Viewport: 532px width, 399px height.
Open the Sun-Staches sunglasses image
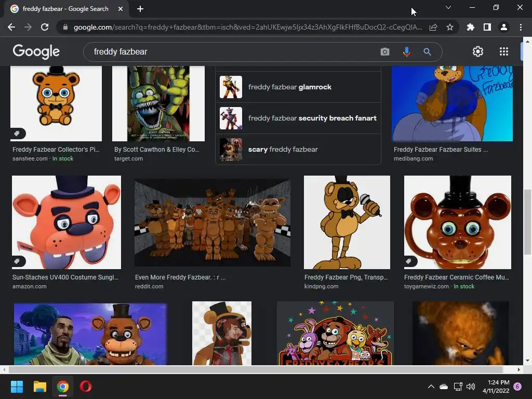66,222
